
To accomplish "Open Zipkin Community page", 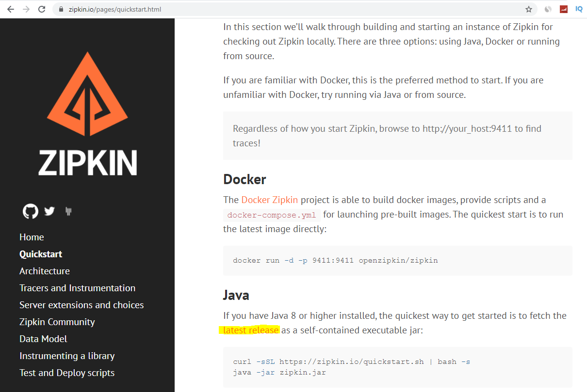I will pos(57,322).
